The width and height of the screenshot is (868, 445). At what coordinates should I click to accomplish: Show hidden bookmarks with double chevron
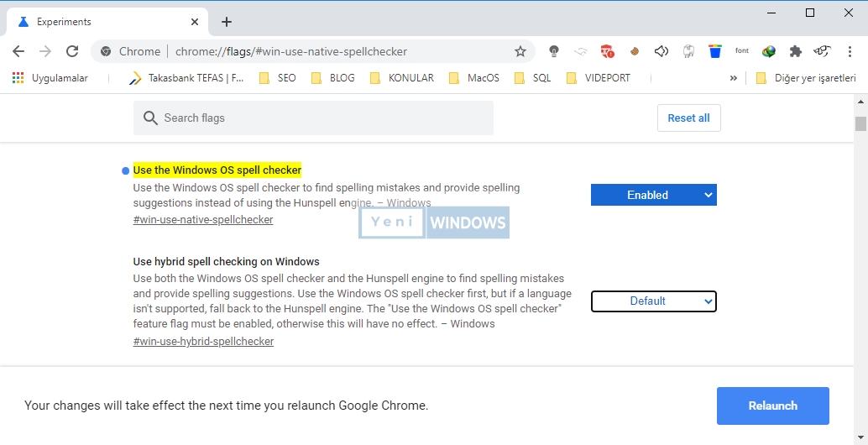tap(734, 78)
